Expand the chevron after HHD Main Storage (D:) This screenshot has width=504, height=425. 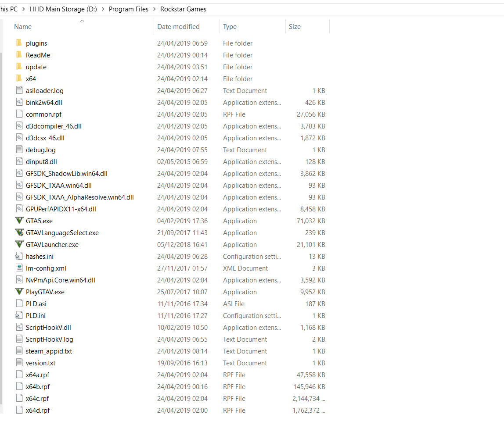point(103,9)
